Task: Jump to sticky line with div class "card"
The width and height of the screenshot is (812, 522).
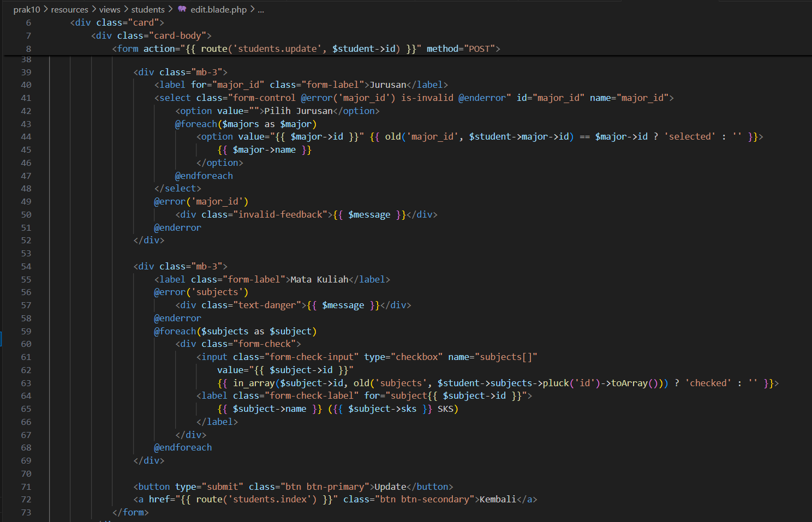Action: pyautogui.click(x=117, y=22)
